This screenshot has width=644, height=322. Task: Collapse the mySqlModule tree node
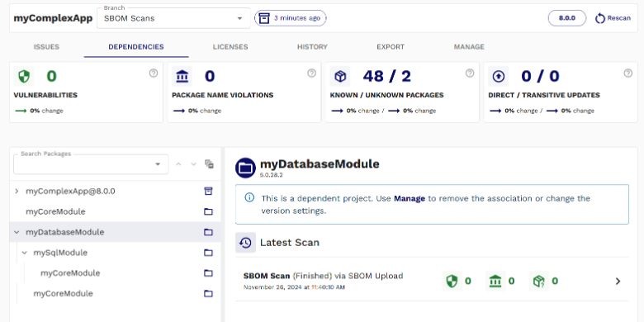coord(24,253)
